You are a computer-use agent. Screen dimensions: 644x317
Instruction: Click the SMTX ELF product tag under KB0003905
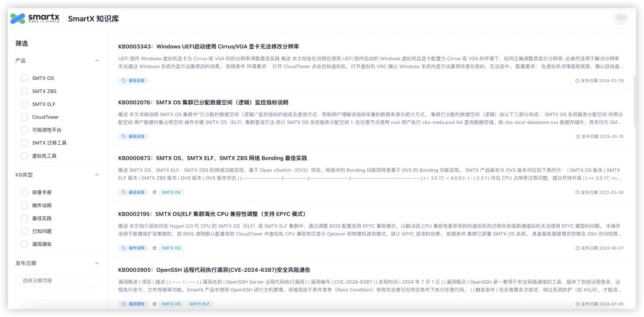[200, 304]
